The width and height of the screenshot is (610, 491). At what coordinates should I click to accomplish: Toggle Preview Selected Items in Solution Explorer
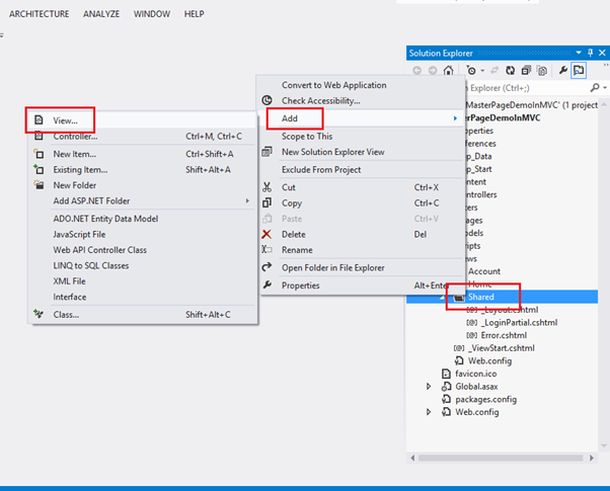(579, 70)
